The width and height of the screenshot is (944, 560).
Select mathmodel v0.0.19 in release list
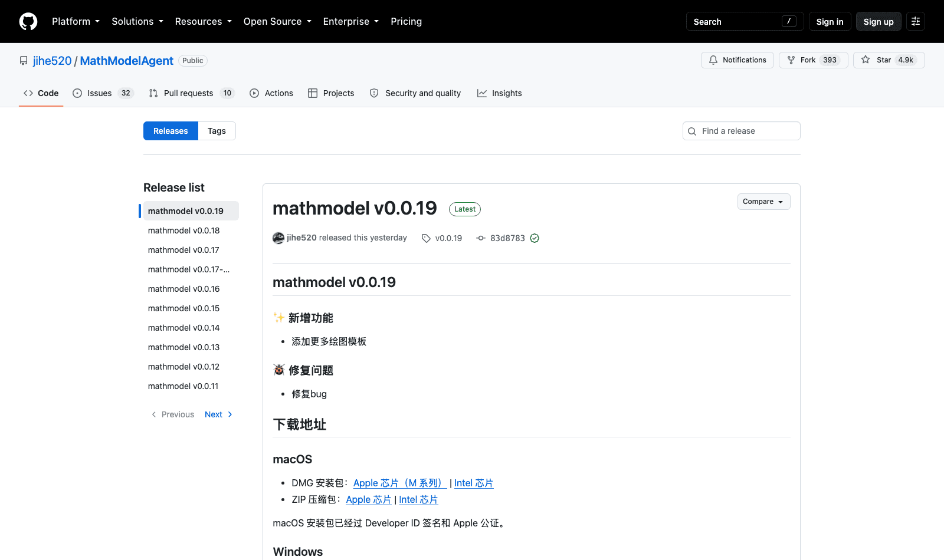(x=191, y=211)
